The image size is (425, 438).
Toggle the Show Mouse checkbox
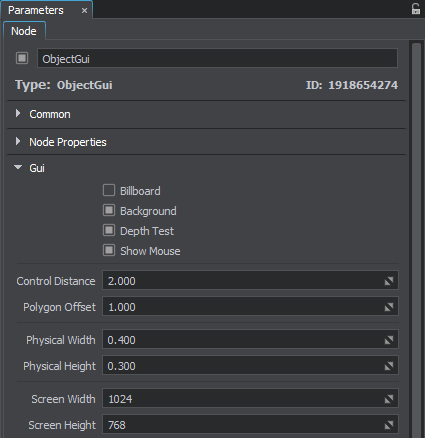tap(109, 250)
